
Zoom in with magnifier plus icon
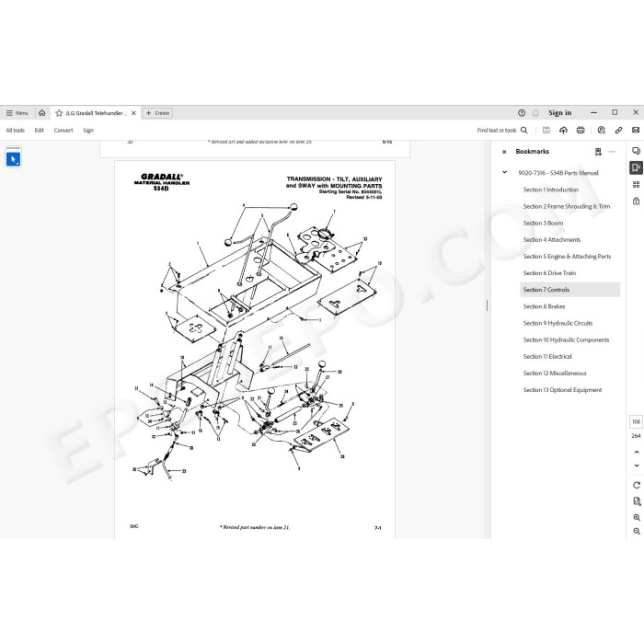point(637,517)
